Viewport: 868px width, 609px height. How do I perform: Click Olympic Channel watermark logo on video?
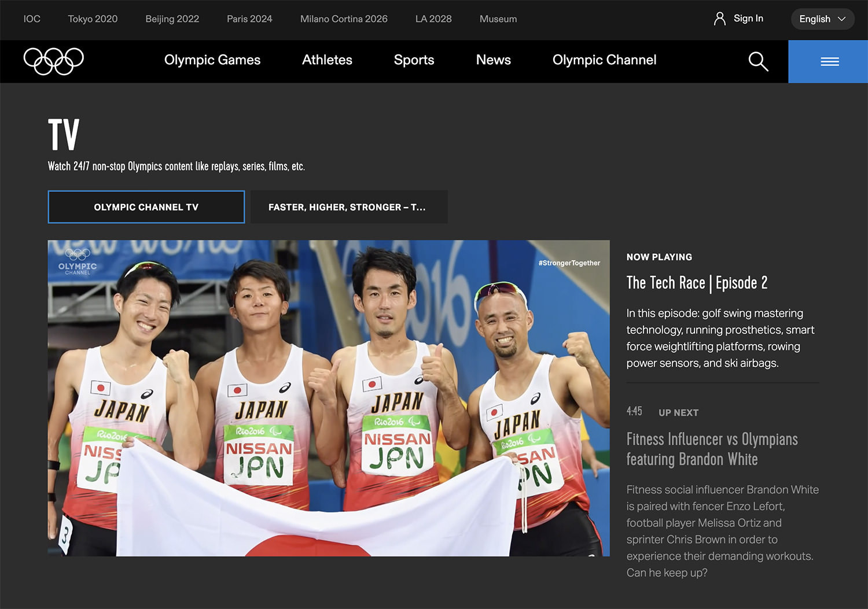point(78,261)
